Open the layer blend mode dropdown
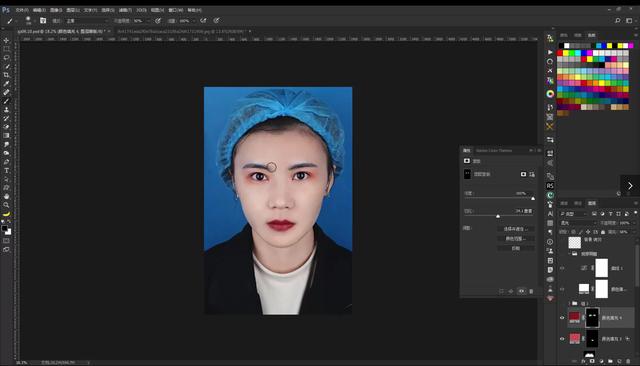The image size is (640, 366). 578,223
